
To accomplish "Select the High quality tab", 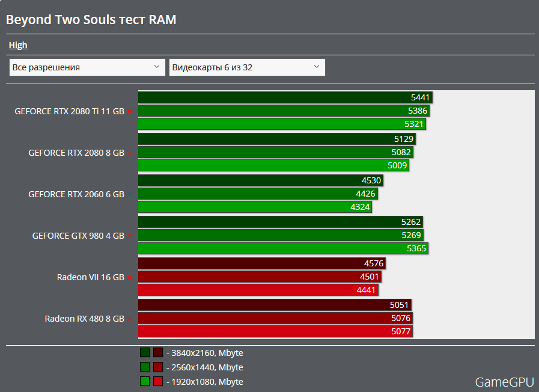I will click(18, 45).
